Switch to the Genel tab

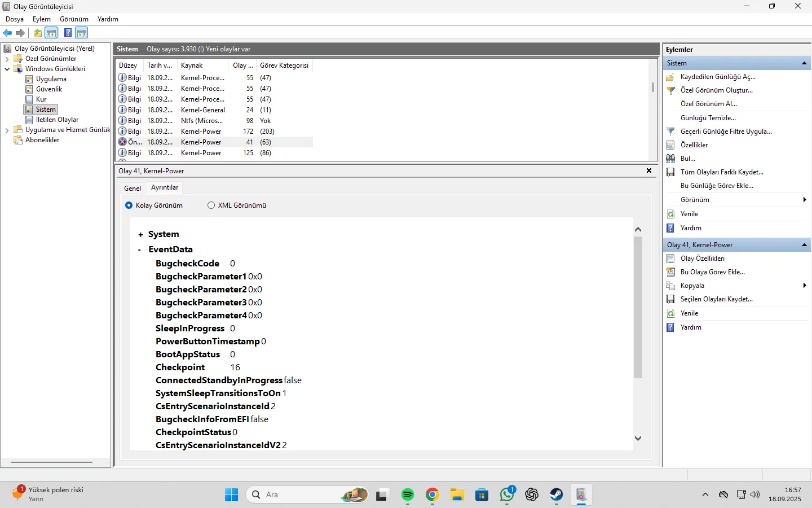point(133,189)
